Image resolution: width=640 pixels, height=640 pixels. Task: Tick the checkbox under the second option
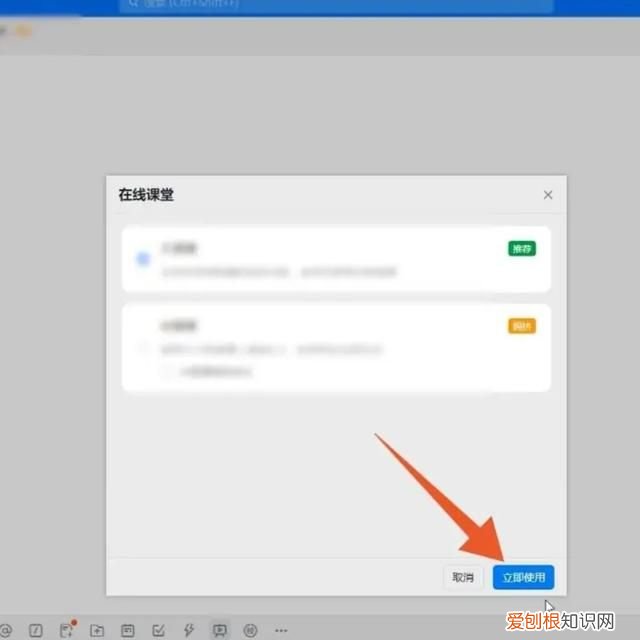(x=168, y=371)
